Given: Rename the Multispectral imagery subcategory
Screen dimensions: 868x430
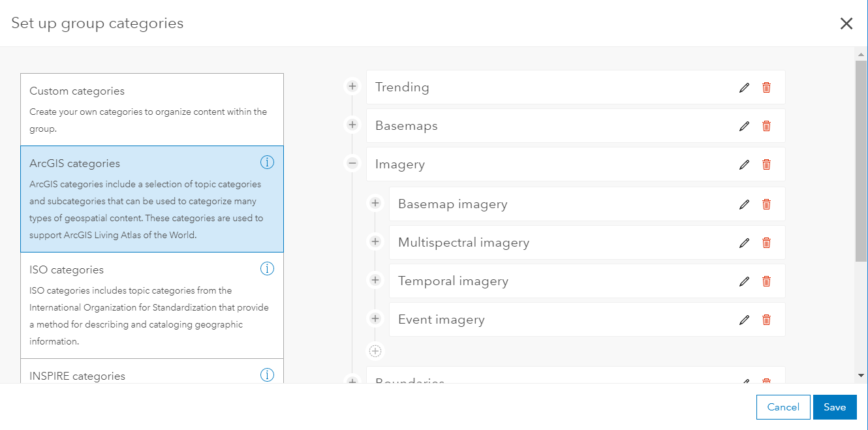Looking at the screenshot, I should coord(745,243).
